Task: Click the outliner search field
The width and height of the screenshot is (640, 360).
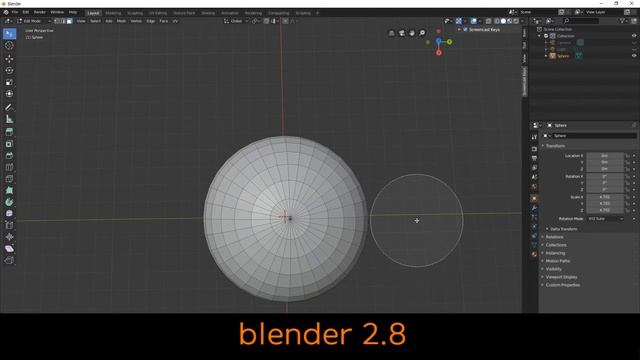Action: coord(581,21)
